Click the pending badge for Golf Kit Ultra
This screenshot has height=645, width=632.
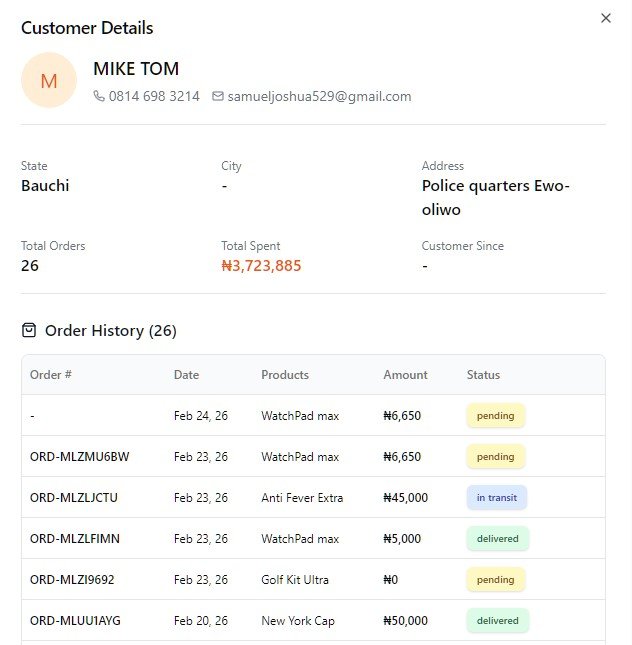[495, 580]
